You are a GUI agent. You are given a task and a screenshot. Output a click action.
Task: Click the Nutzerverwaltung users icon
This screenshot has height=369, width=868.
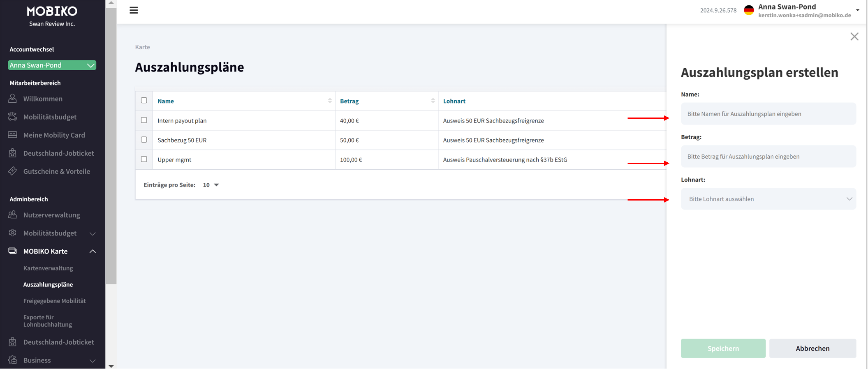[x=13, y=215]
